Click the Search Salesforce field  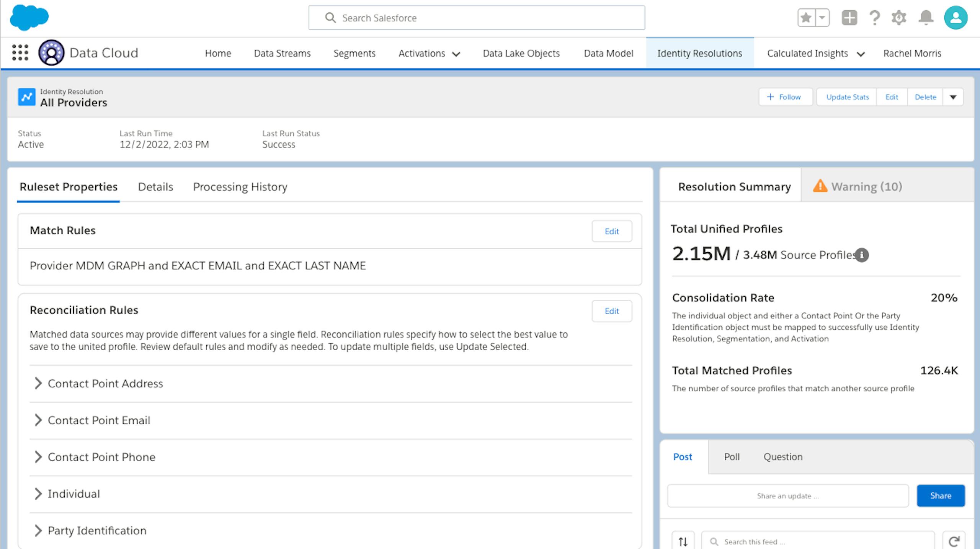coord(477,18)
